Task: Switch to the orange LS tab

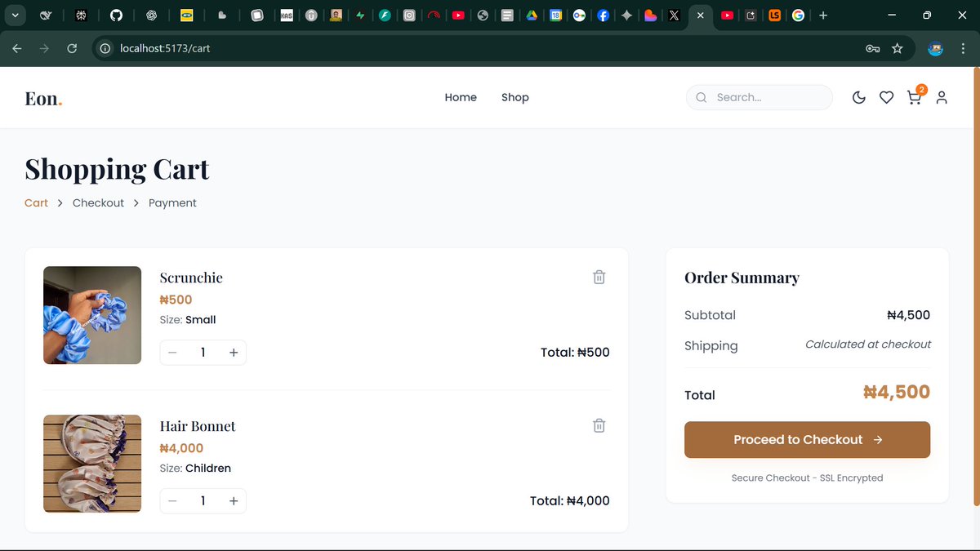Action: tap(774, 15)
